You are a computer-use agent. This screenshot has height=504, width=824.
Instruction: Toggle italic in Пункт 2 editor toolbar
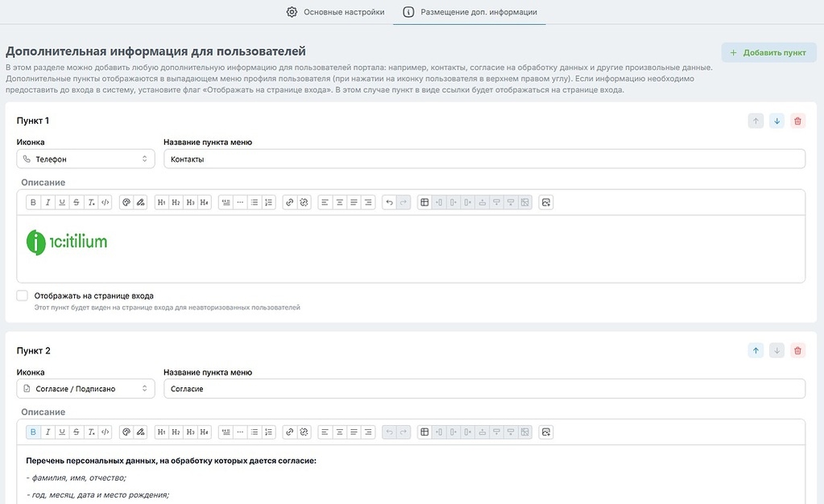tap(48, 432)
